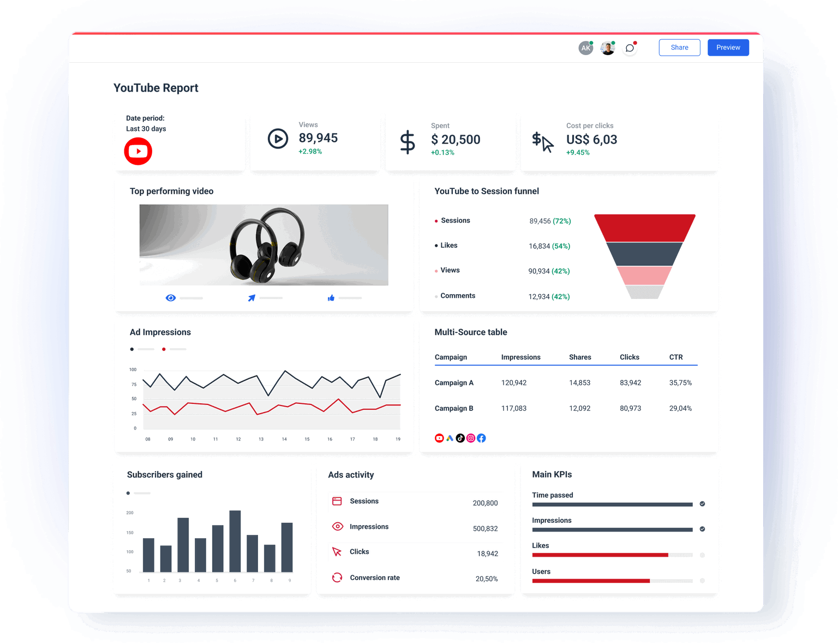Click the Instagram source icon
Screen dimensions: 838x644
pos(471,438)
